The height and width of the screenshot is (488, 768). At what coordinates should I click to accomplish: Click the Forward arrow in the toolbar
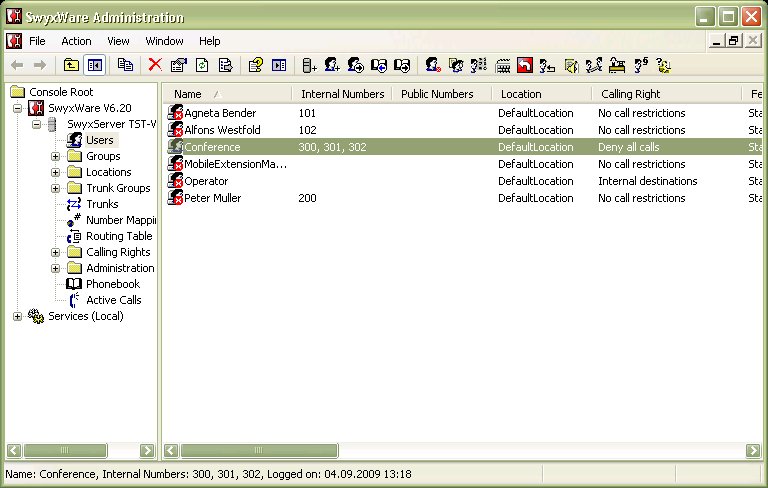coord(40,65)
